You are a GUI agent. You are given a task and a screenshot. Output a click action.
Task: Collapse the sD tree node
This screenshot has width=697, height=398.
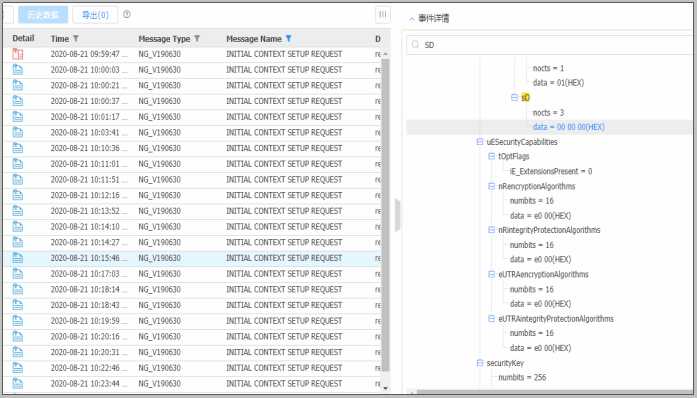coord(514,97)
